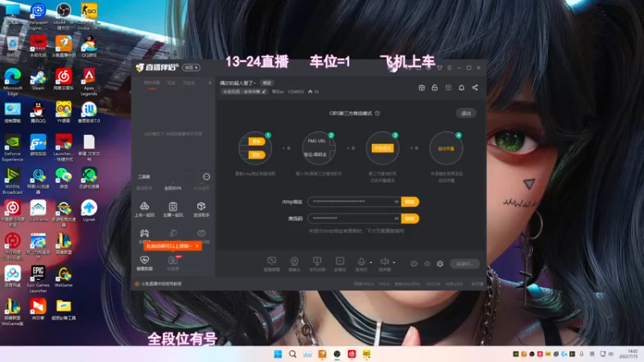Open stream settings gear icon
Screen dimensions: 644x362
pyautogui.click(x=440, y=264)
